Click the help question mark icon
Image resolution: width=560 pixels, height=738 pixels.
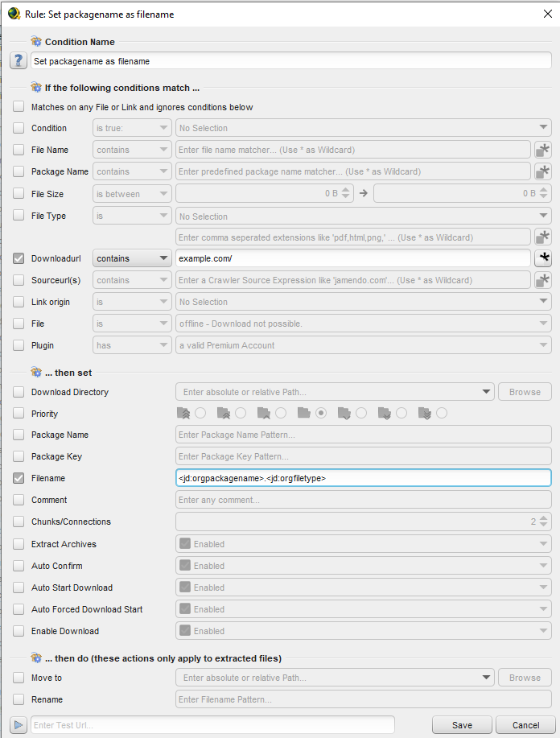tap(19, 61)
